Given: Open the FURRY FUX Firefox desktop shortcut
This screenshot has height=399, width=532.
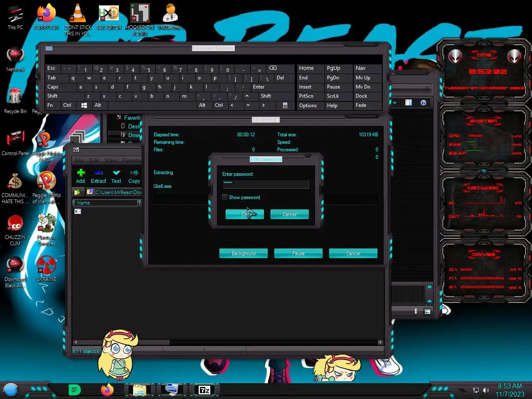Looking at the screenshot, I should tap(47, 17).
